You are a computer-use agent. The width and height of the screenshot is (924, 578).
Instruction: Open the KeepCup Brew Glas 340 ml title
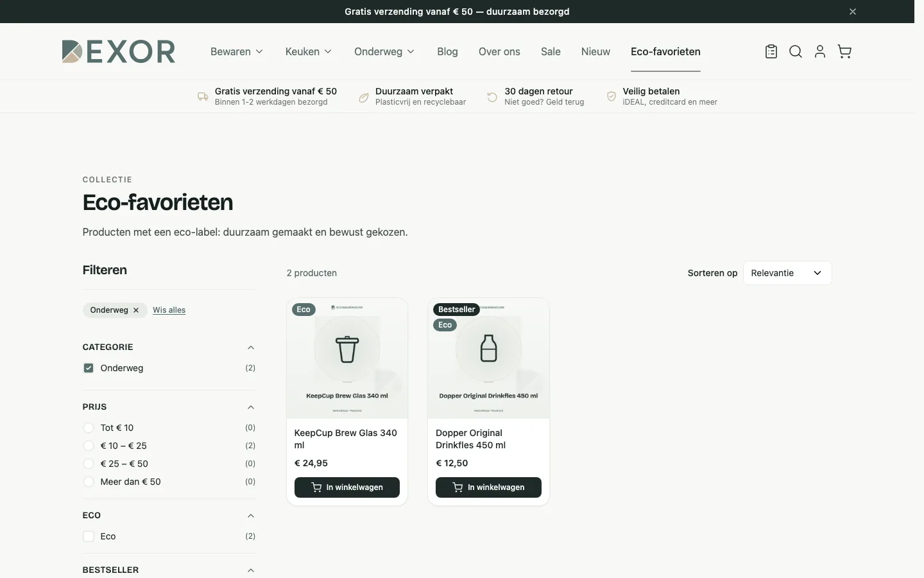pos(346,439)
